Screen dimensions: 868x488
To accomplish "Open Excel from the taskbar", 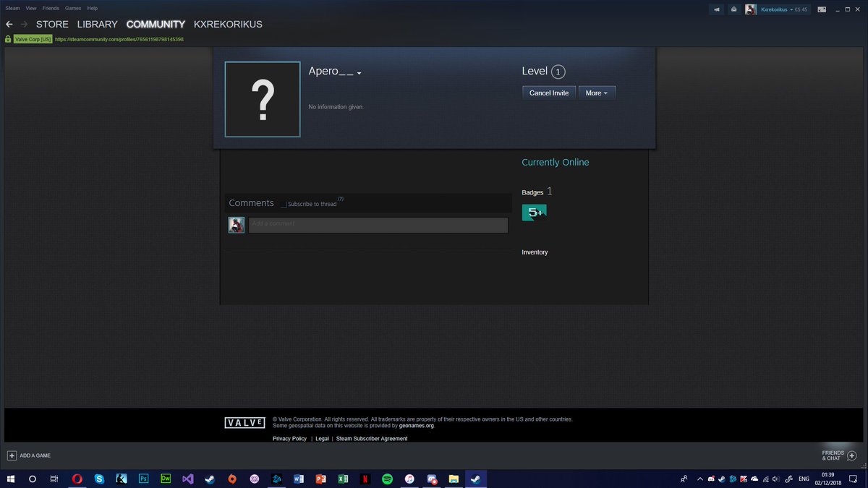I will click(343, 479).
